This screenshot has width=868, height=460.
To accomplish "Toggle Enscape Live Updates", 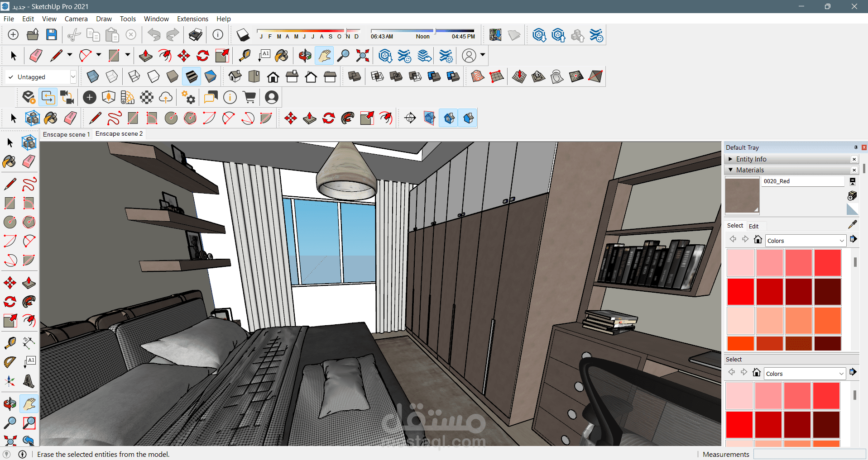I will [x=48, y=97].
